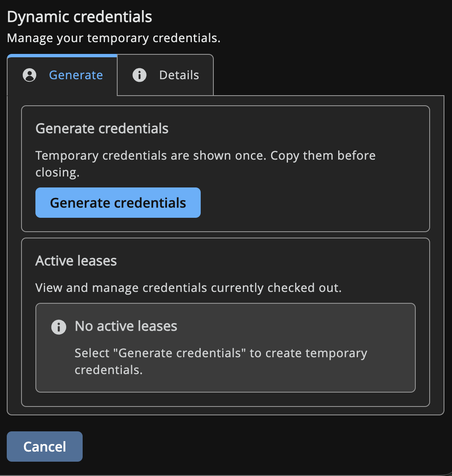The height and width of the screenshot is (476, 452).
Task: Open the Details tab
Action: 165,75
